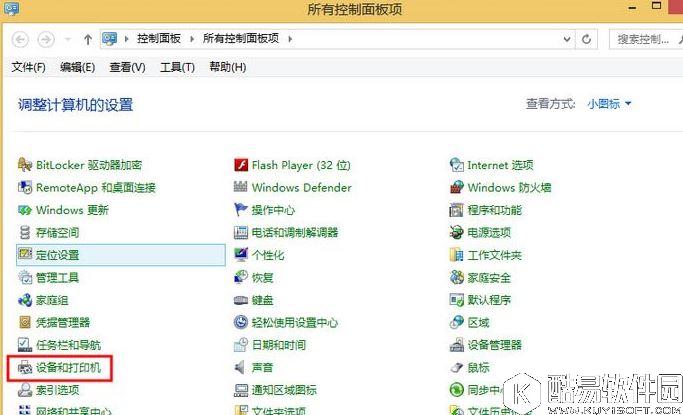The height and width of the screenshot is (415, 683).
Task: Open the 查看(V) menu
Action: pos(127,67)
